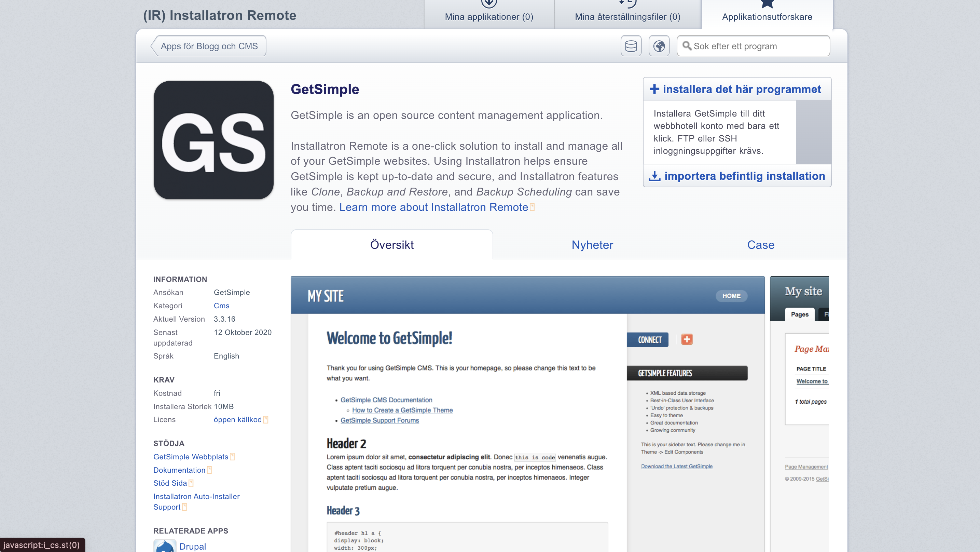Open the Cms category link
The width and height of the screenshot is (980, 552).
(221, 306)
